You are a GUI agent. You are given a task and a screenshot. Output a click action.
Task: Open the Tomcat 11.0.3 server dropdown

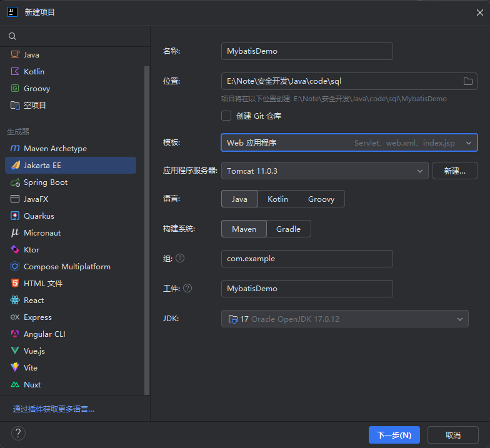[325, 171]
